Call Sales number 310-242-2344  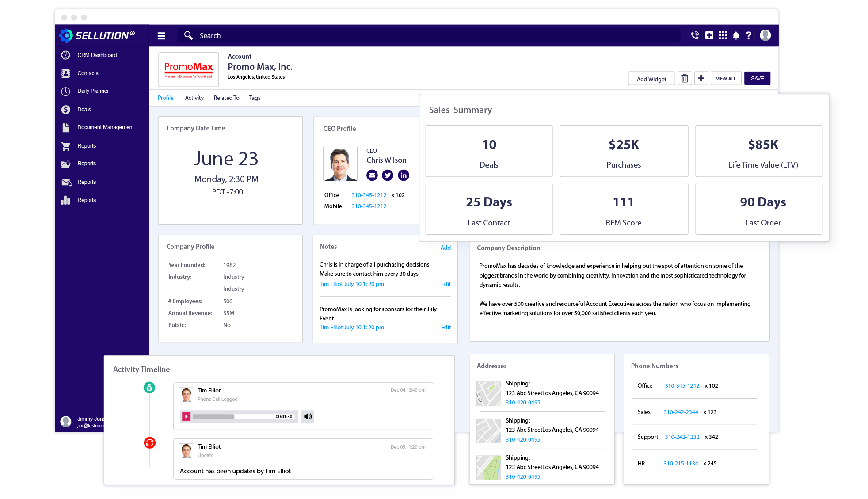point(681,412)
